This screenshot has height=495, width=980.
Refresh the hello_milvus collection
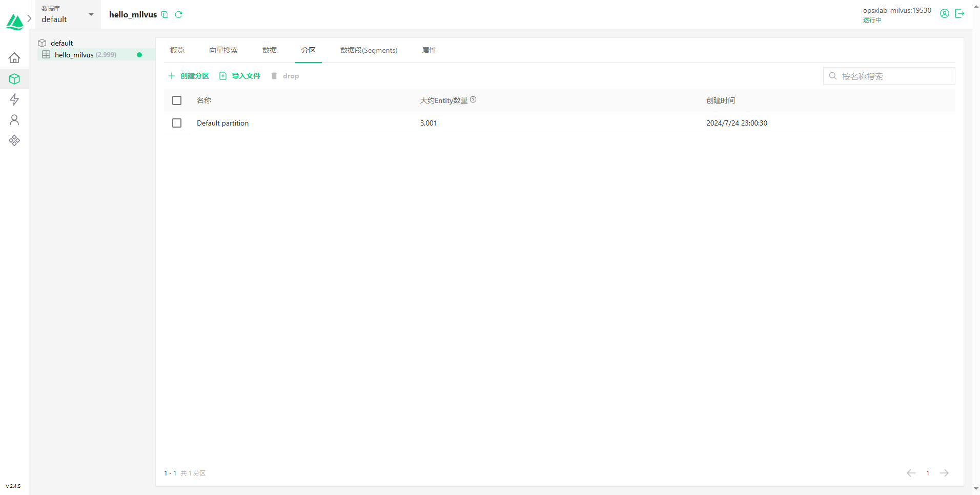179,15
